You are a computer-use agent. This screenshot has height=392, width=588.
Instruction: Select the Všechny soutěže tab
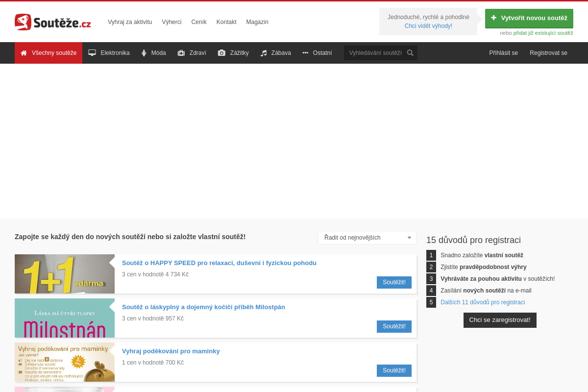click(49, 53)
